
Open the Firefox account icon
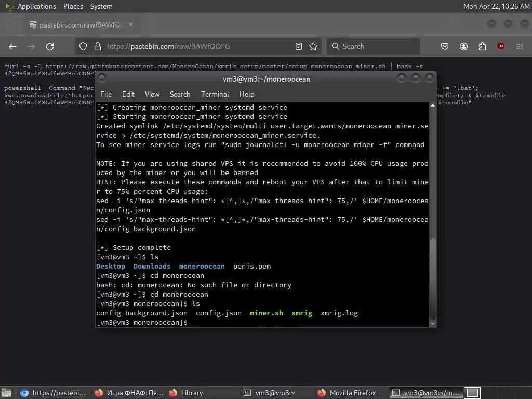click(463, 46)
